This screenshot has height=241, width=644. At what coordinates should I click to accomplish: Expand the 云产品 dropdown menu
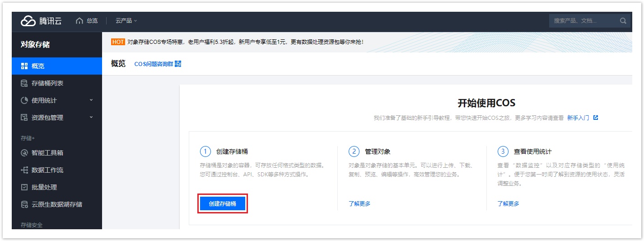coord(126,21)
